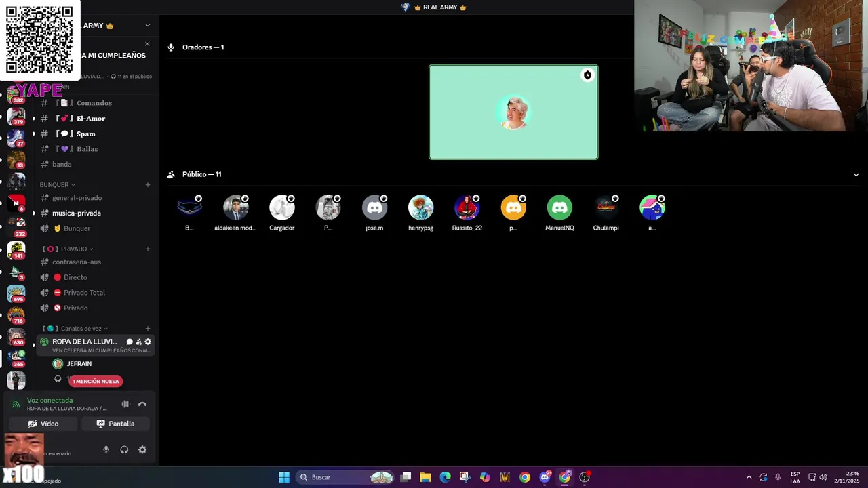Click the speaker tile in Oradores
Screen dimensions: 868x488
[x=513, y=112]
